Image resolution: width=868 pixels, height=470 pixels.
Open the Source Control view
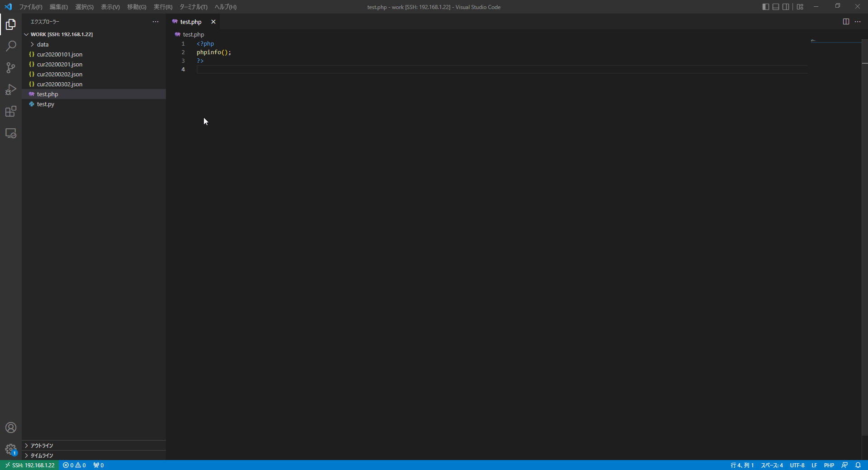(x=11, y=68)
